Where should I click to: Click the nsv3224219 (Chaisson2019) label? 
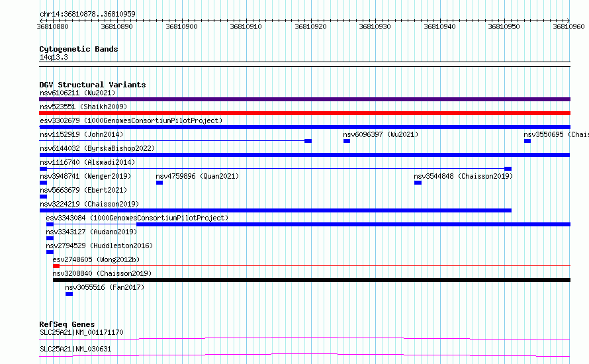pos(89,204)
